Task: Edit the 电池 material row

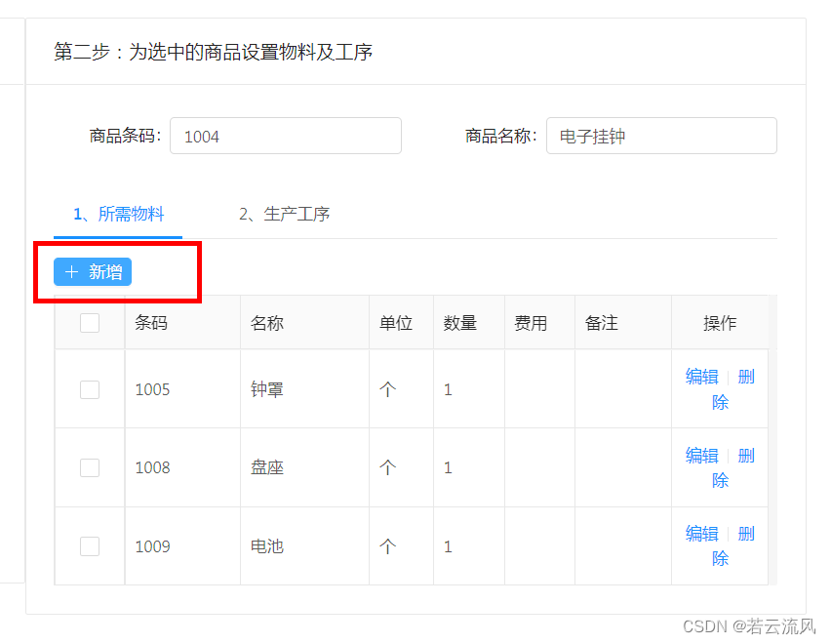Action: (x=701, y=534)
